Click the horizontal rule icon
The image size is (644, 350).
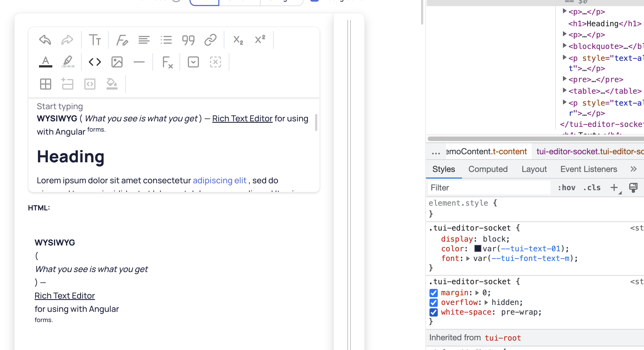(139, 62)
